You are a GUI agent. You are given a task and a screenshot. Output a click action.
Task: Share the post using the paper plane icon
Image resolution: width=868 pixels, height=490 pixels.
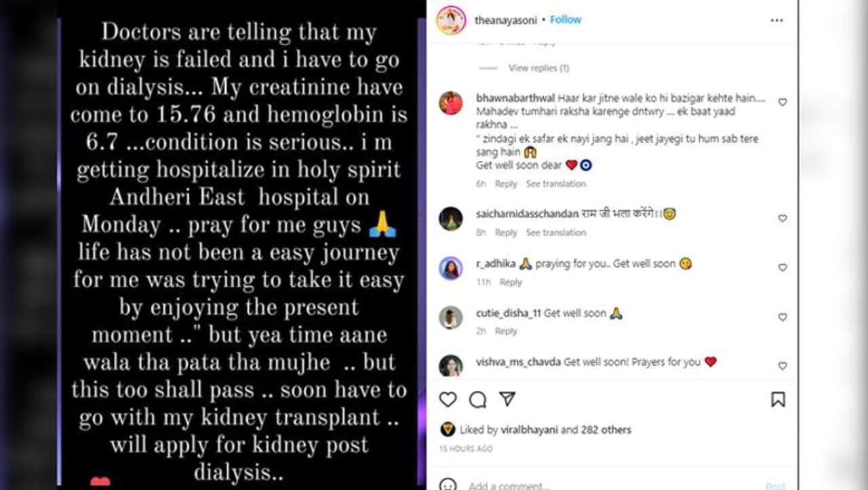click(x=507, y=399)
